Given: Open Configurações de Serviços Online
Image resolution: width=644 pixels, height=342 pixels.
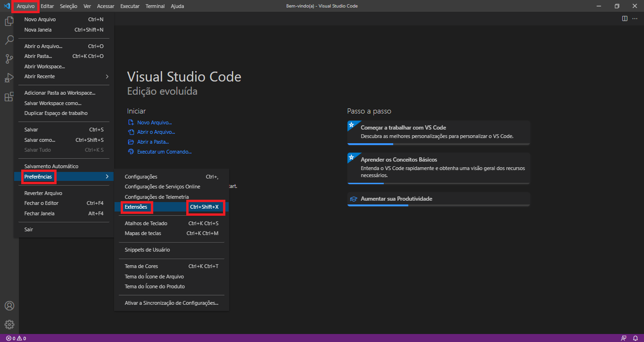Looking at the screenshot, I should coord(172,187).
